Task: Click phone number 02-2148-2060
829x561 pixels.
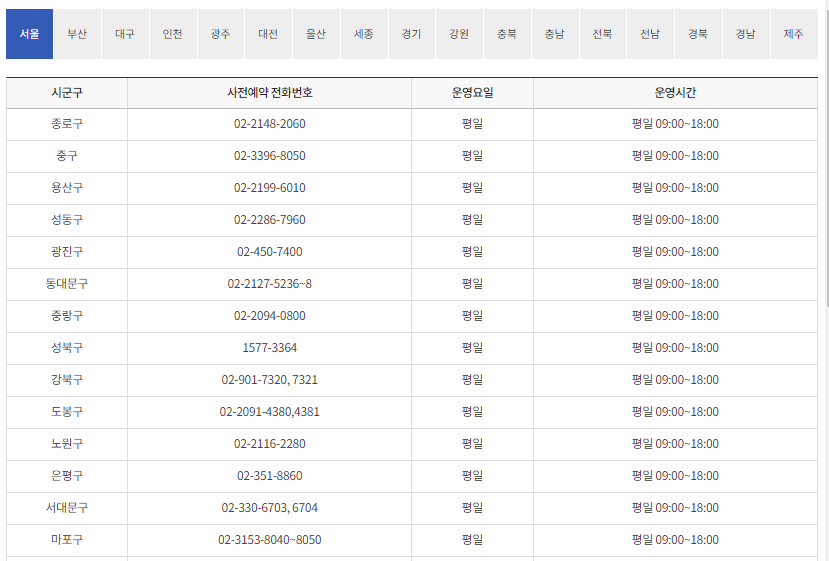Action: click(x=270, y=124)
